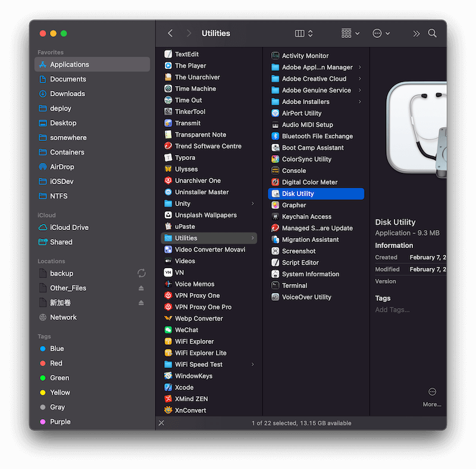Select the Migration Assistant icon

(x=275, y=240)
